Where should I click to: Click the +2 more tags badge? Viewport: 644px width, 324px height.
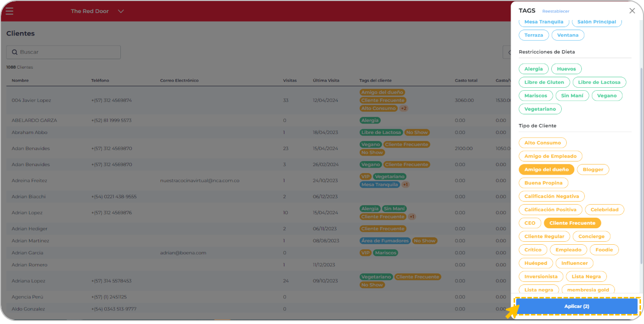(x=404, y=108)
